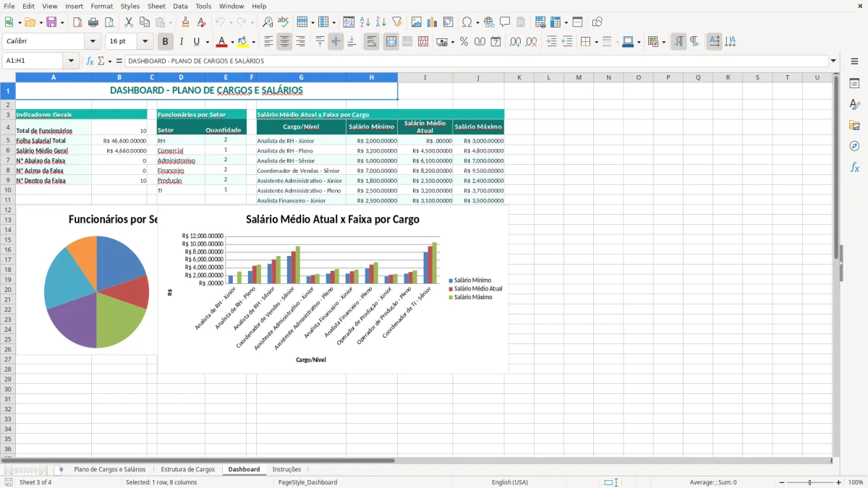Toggle Italic formatting
This screenshot has height=488, width=868.
(181, 42)
